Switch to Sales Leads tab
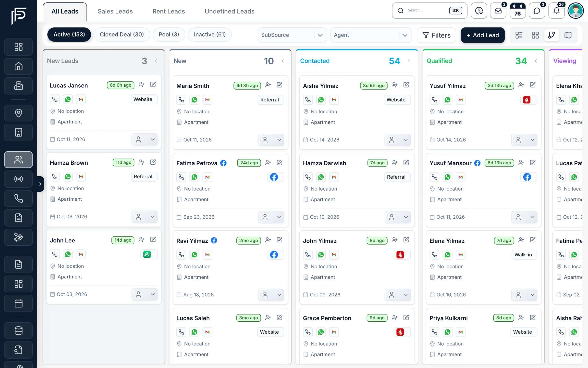This screenshot has height=368, width=588. [115, 11]
